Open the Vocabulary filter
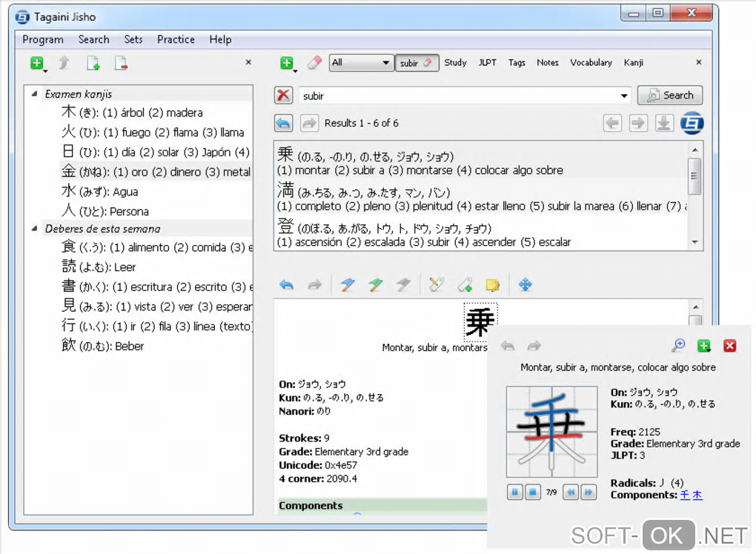756x554 pixels. (x=591, y=63)
